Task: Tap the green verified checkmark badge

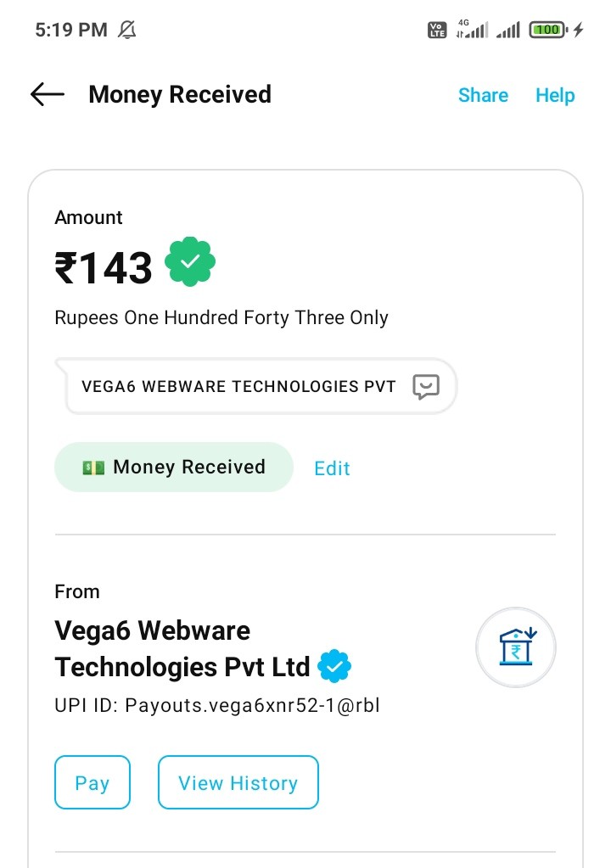Action: tap(190, 262)
